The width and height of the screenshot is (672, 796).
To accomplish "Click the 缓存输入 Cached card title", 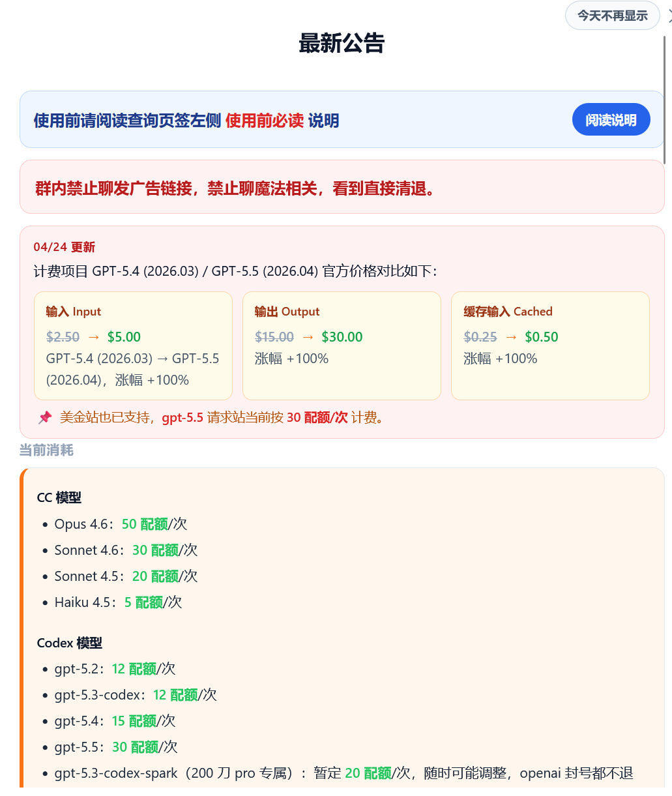I will pyautogui.click(x=508, y=312).
